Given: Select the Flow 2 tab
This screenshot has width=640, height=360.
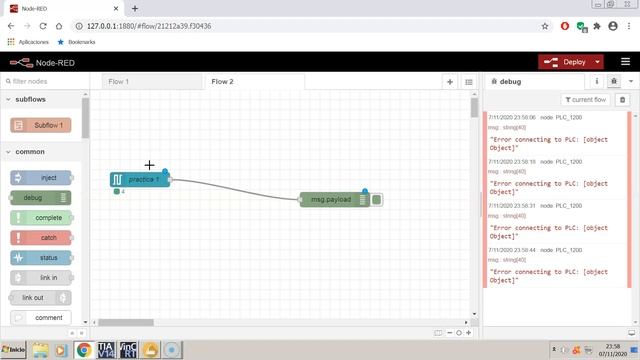Looking at the screenshot, I should (254, 82).
